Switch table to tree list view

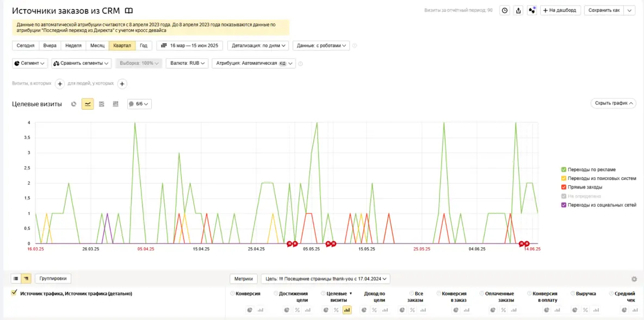point(26,278)
